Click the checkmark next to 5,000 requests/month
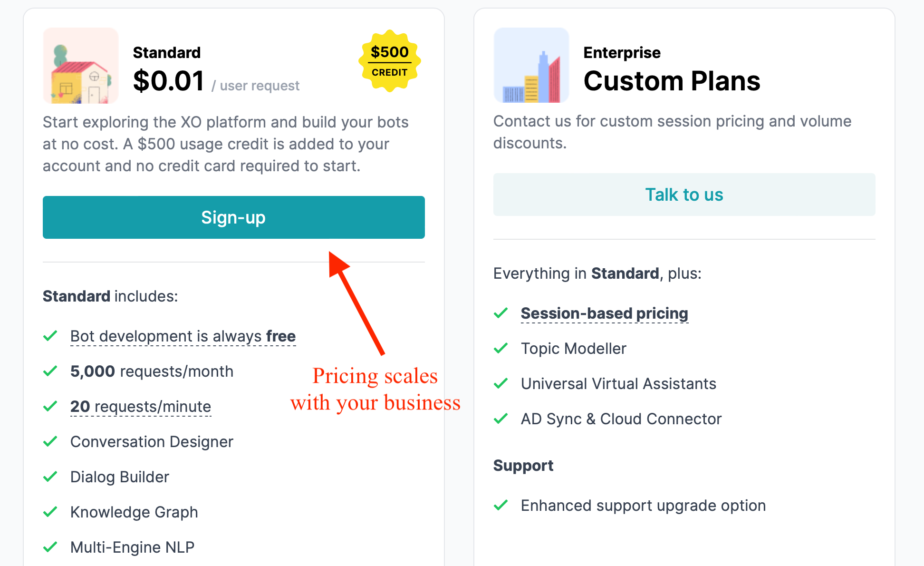 pos(50,371)
